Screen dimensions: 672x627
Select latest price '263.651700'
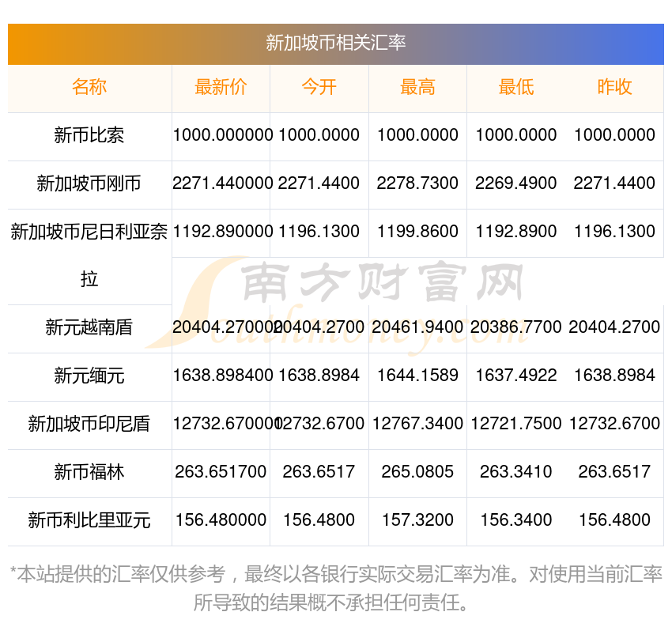[221, 472]
